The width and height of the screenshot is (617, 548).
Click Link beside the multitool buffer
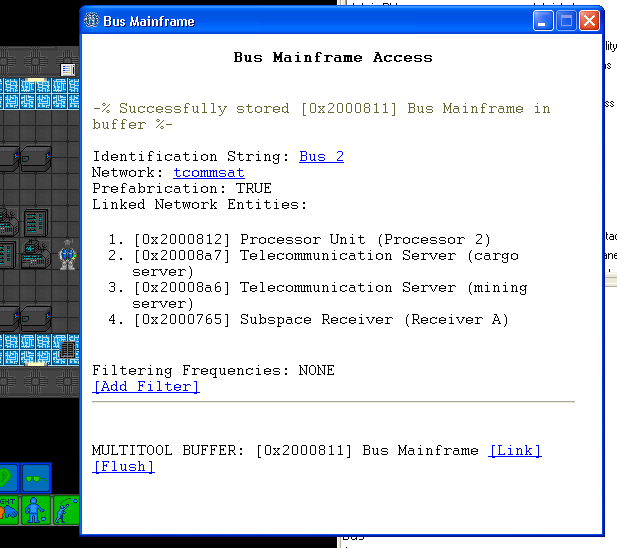click(515, 451)
